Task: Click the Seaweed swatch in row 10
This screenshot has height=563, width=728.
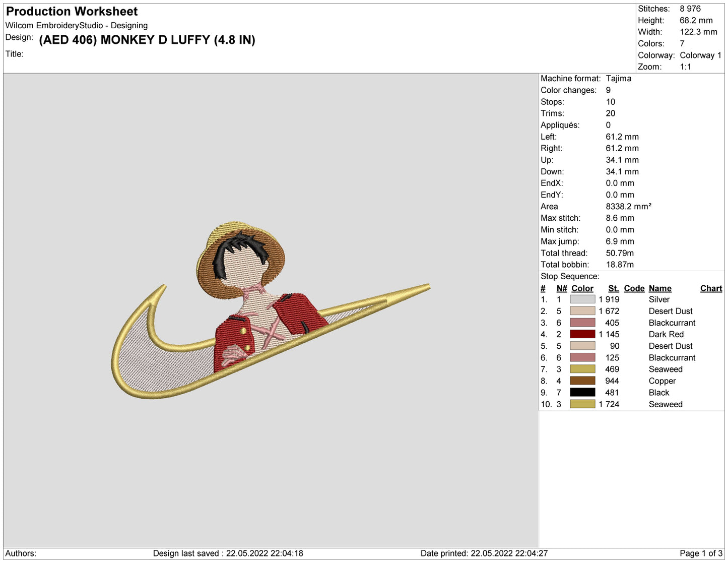Action: pos(582,404)
